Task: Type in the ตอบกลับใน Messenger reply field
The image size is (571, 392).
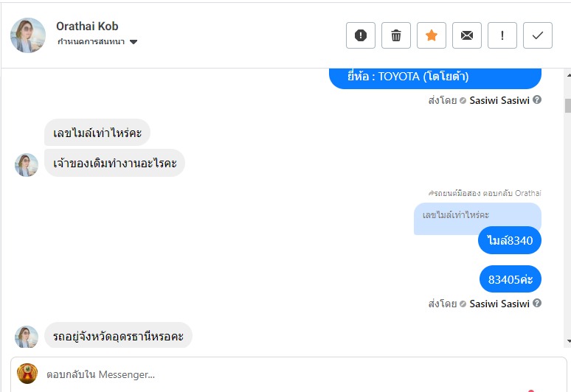Action: 295,374
